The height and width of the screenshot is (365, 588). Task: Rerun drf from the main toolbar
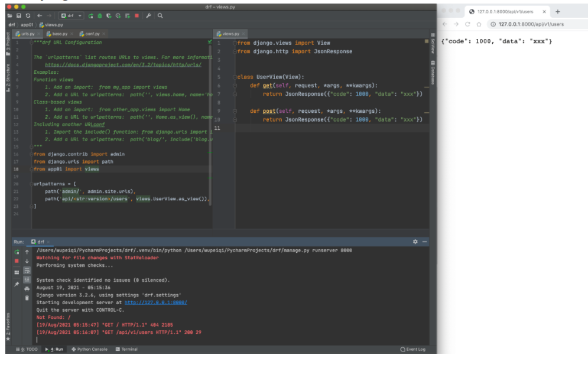tap(91, 16)
